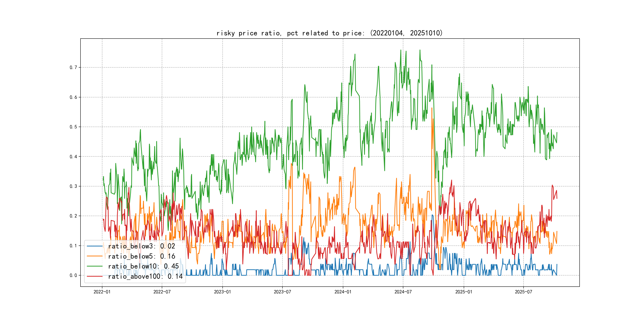Click the 0.7 y-axis tick label

click(73, 68)
